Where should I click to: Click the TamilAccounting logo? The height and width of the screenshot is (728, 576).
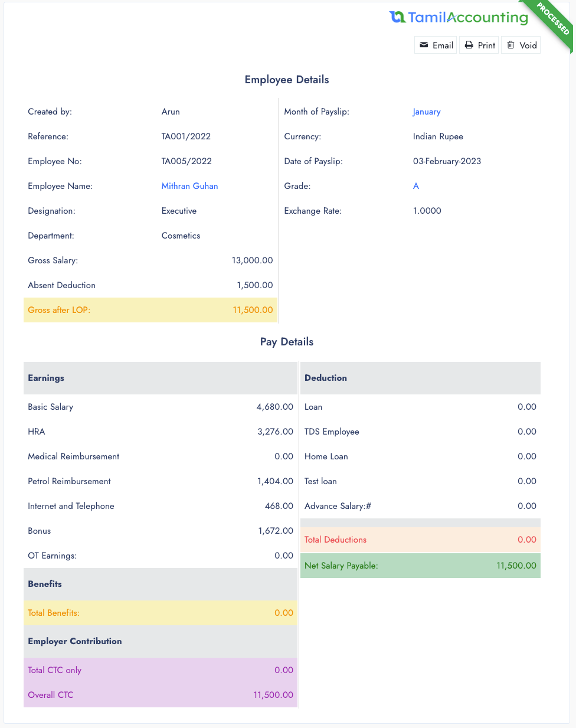click(x=459, y=18)
